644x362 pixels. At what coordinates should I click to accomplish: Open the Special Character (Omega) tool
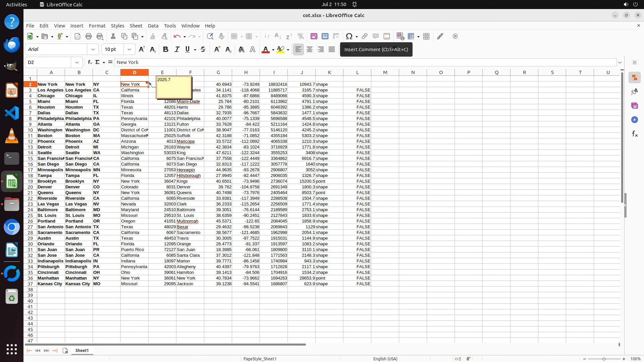pyautogui.click(x=349, y=37)
